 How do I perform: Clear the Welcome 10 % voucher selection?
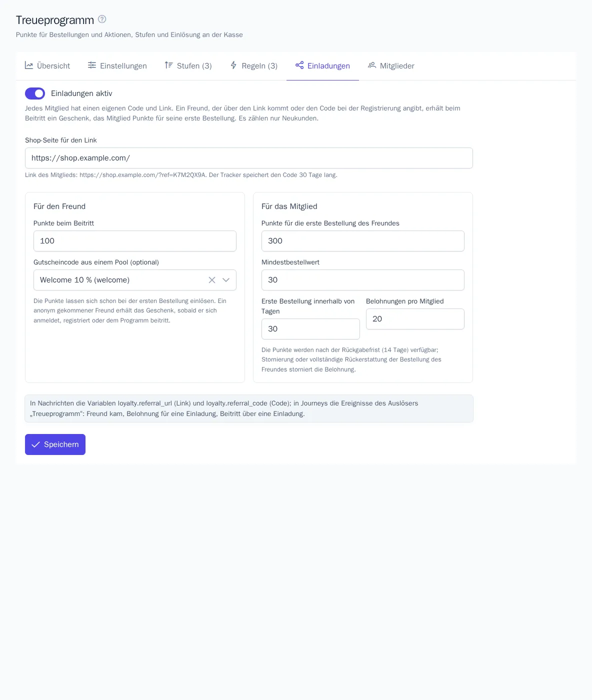[x=212, y=280]
